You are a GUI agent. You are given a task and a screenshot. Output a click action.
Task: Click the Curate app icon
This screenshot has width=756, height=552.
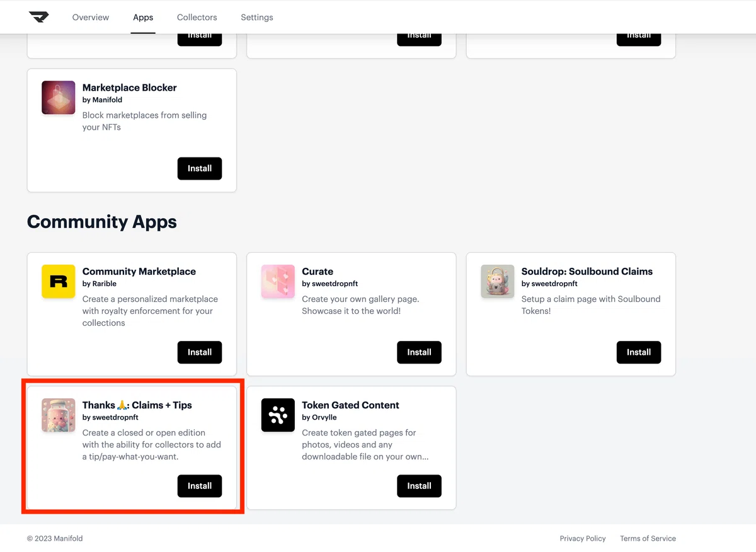point(278,282)
